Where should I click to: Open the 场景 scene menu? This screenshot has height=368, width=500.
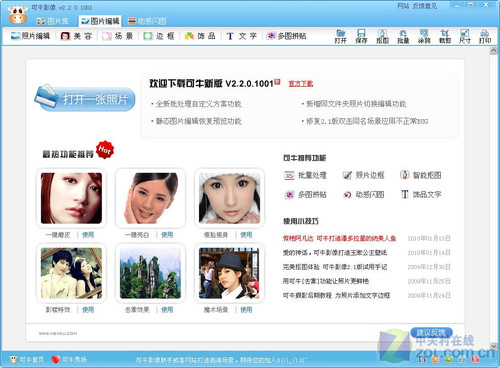tap(118, 36)
